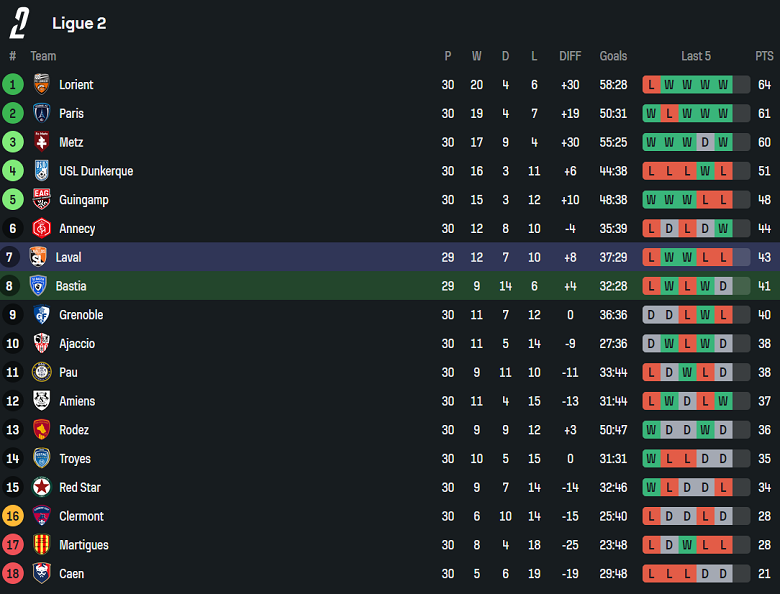Open the Guingamp club badge

(x=41, y=200)
